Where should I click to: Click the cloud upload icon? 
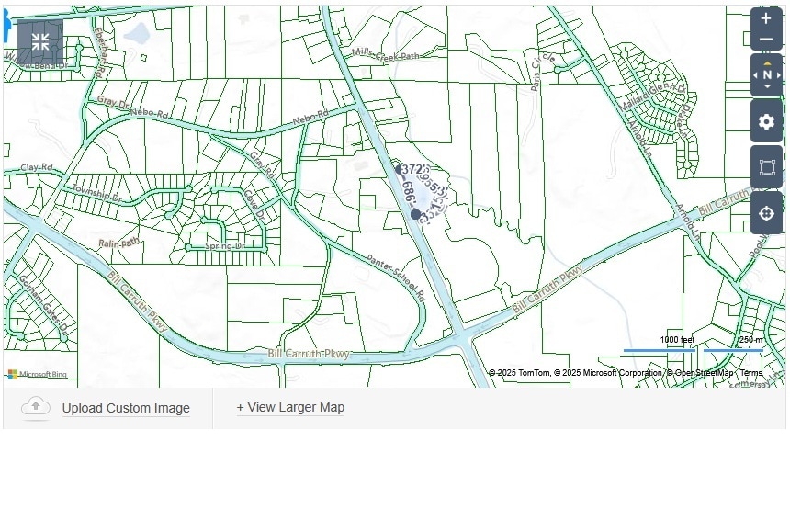[x=36, y=407]
